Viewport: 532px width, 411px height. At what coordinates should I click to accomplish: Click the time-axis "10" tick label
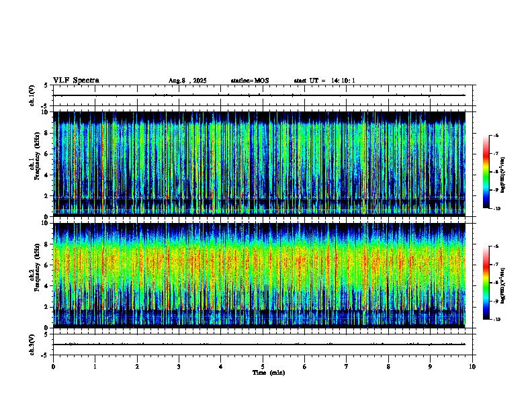472,367
